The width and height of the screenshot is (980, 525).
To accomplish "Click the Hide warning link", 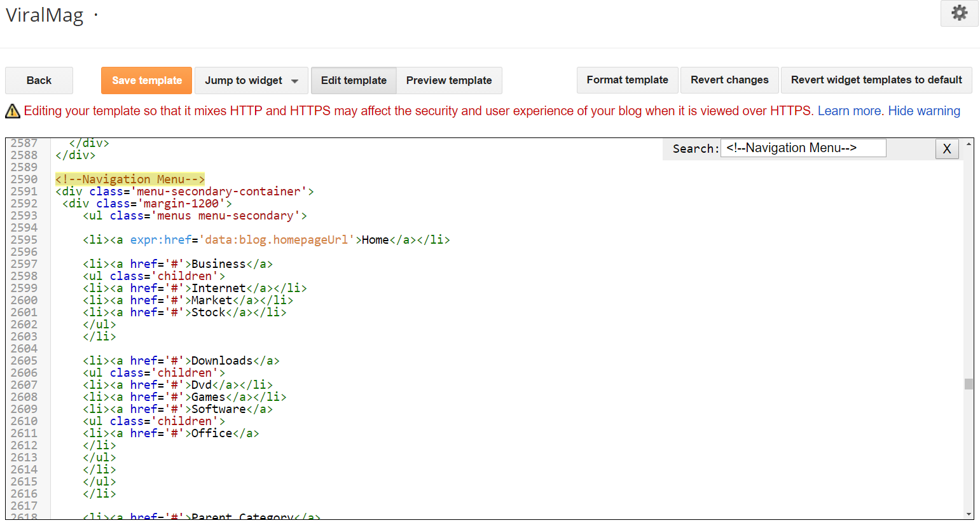I will pos(923,111).
